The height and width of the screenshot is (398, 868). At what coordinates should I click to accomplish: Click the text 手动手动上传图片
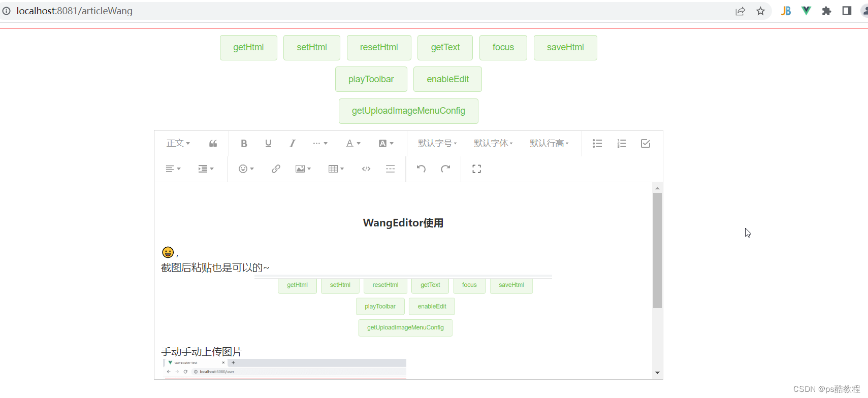pyautogui.click(x=202, y=352)
